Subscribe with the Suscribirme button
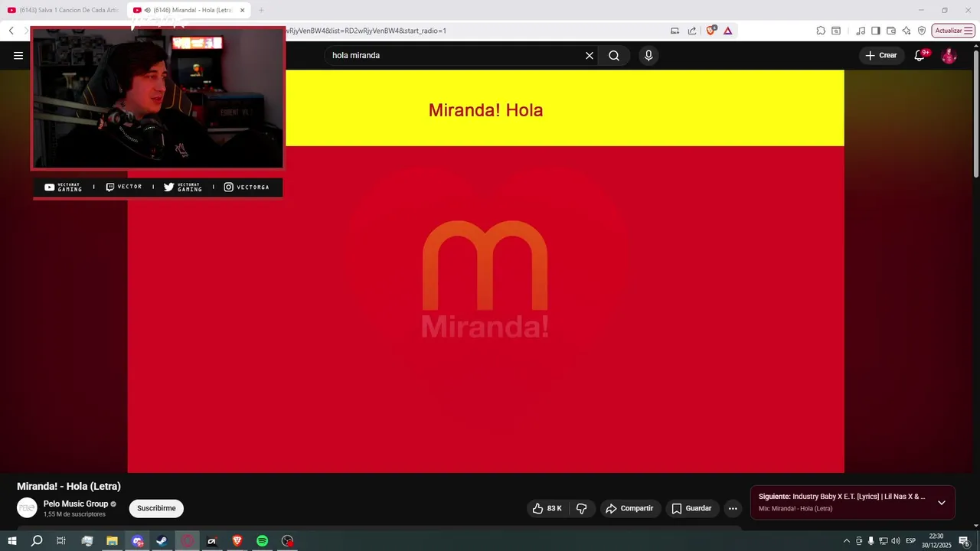Image resolution: width=980 pixels, height=551 pixels. pos(156,508)
